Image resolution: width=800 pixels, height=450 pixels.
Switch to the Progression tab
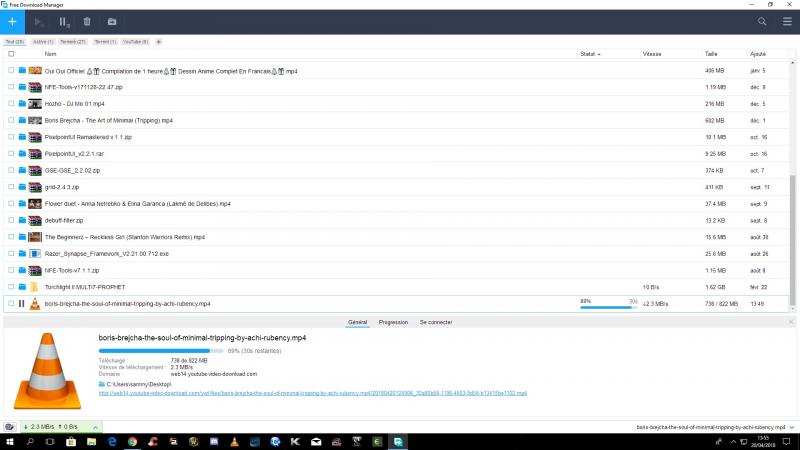(x=393, y=322)
